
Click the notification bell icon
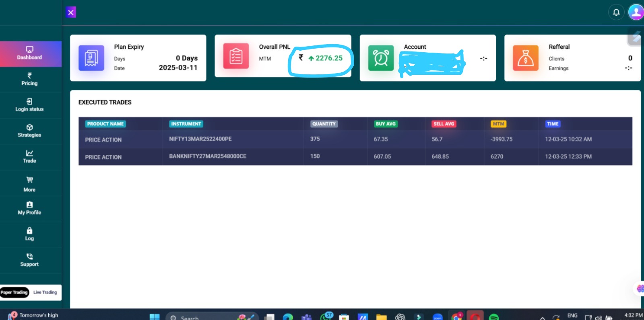[616, 12]
